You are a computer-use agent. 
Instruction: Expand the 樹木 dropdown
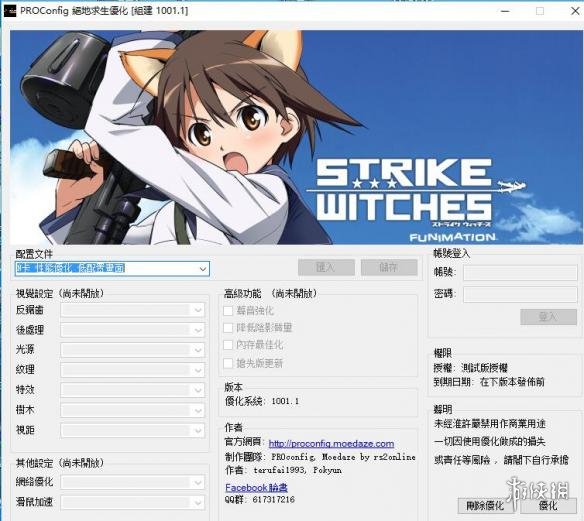pyautogui.click(x=132, y=410)
